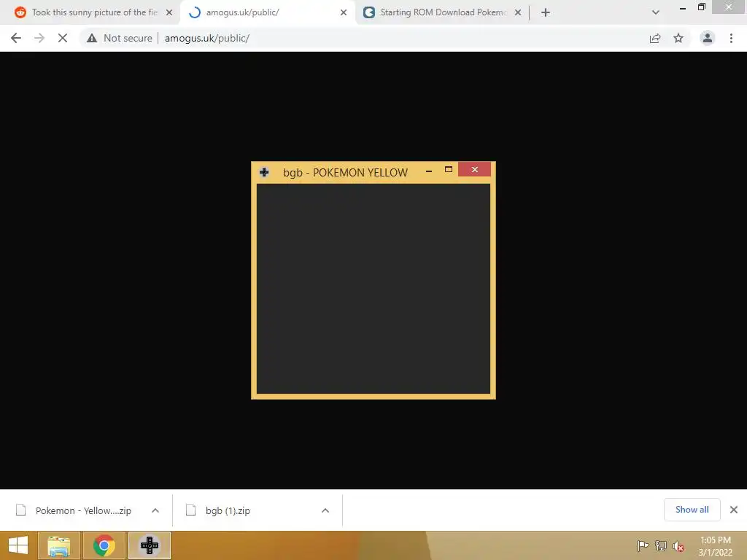Image resolution: width=747 pixels, height=560 pixels.
Task: Close the downloads bar
Action: point(734,510)
